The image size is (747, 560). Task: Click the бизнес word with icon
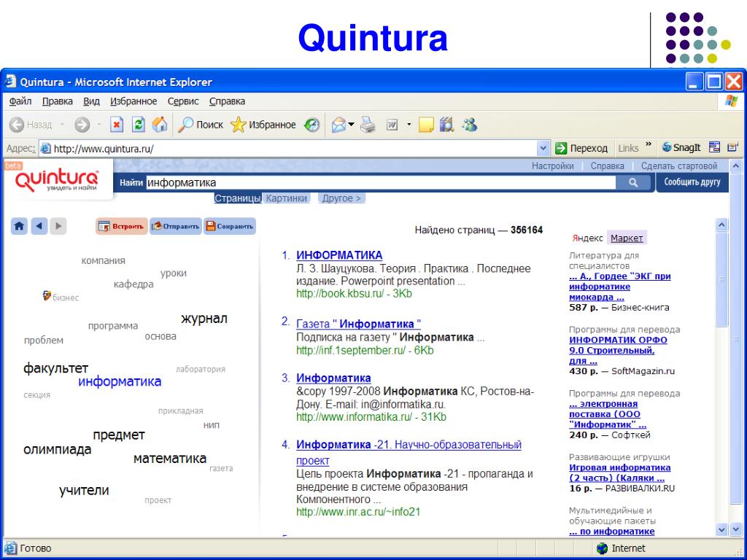tap(61, 297)
